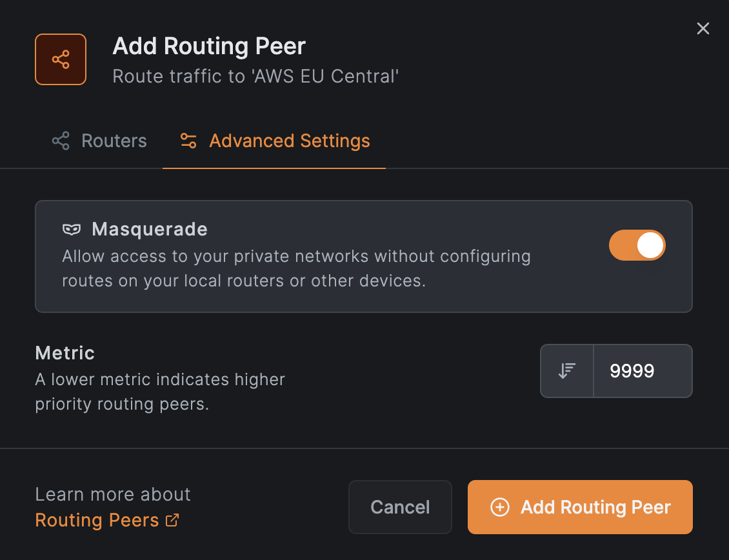The image size is (729, 560).
Task: Click the Metric label heading
Action: (x=65, y=353)
